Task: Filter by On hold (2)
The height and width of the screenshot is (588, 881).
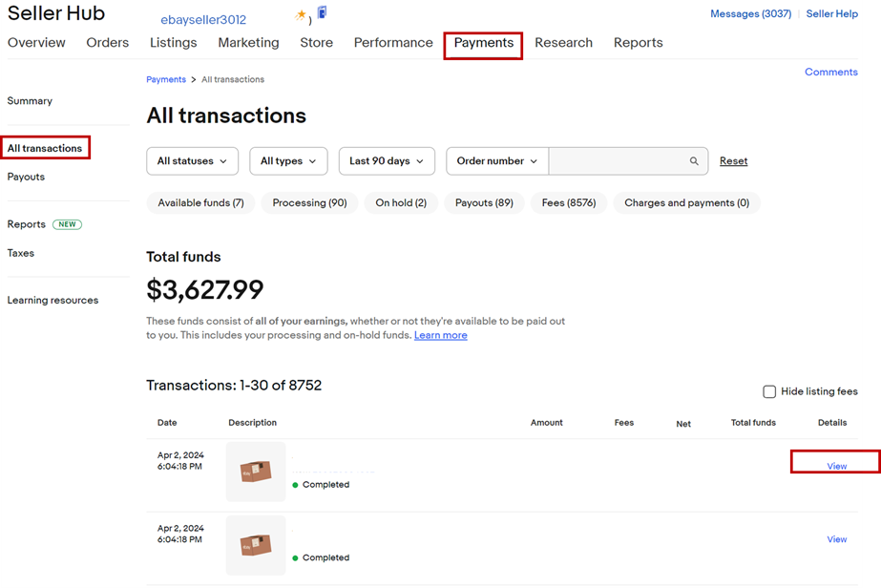Action: pyautogui.click(x=401, y=203)
